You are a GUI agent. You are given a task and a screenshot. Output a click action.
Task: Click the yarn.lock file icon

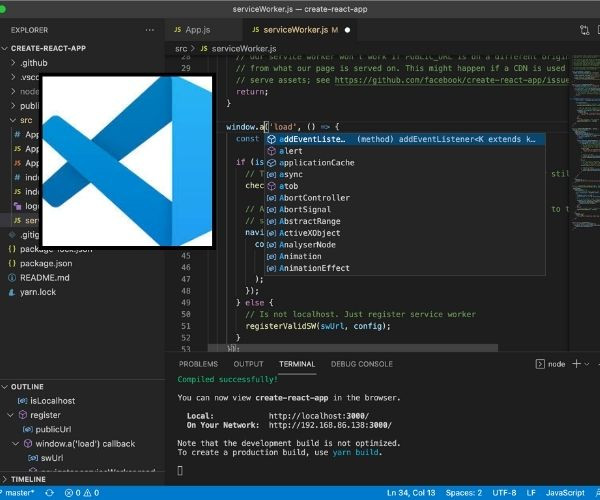pyautogui.click(x=12, y=292)
